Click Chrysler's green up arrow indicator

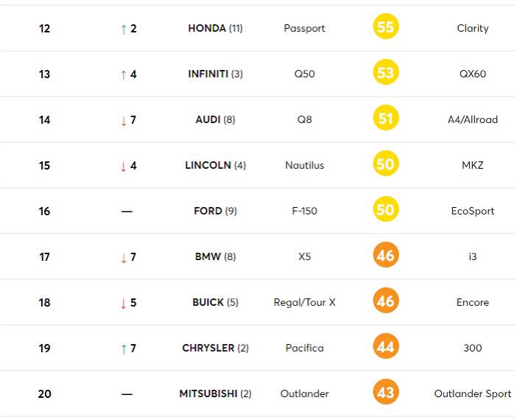[x=124, y=349]
